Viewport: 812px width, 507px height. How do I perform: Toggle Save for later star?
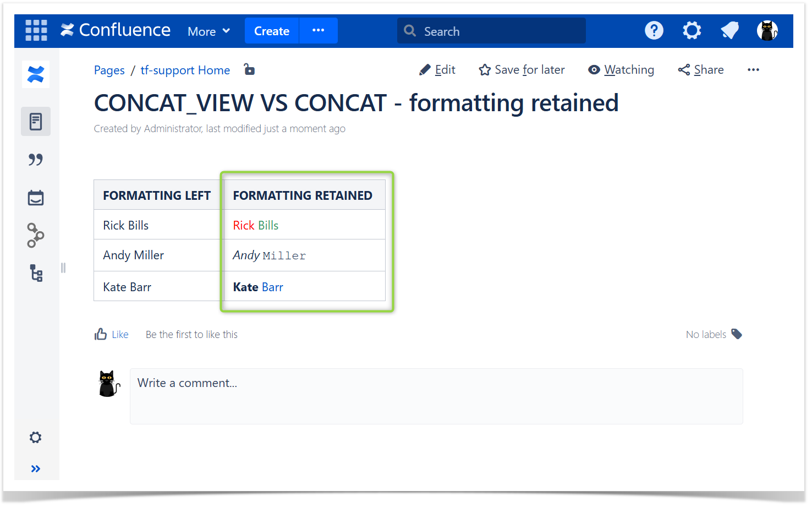point(522,70)
